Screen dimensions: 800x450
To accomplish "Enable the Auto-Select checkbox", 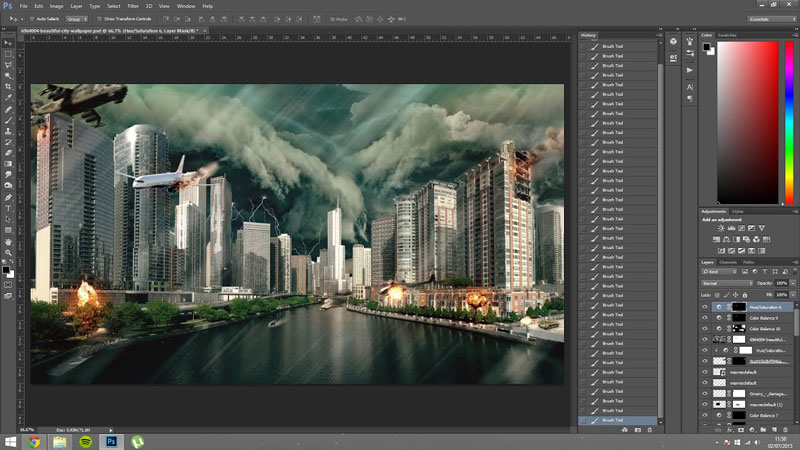I will pyautogui.click(x=32, y=18).
